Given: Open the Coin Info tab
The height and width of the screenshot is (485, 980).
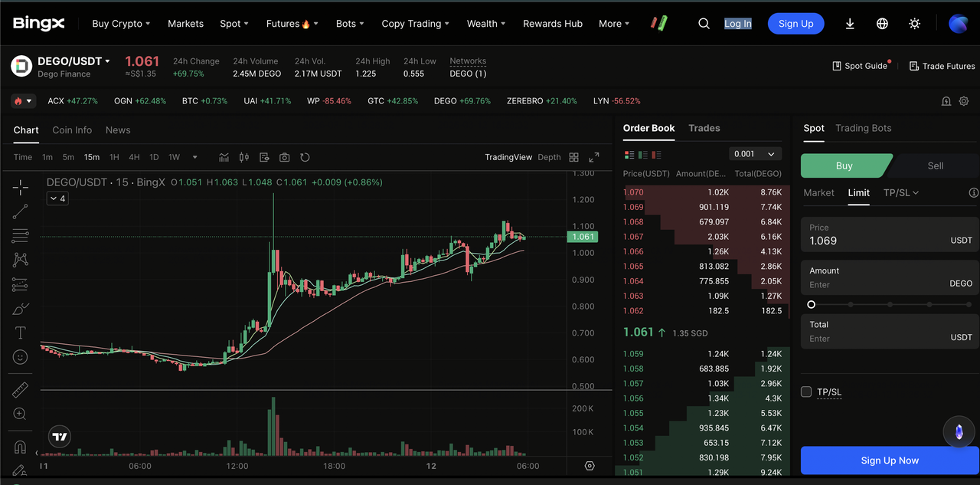Looking at the screenshot, I should click(72, 130).
